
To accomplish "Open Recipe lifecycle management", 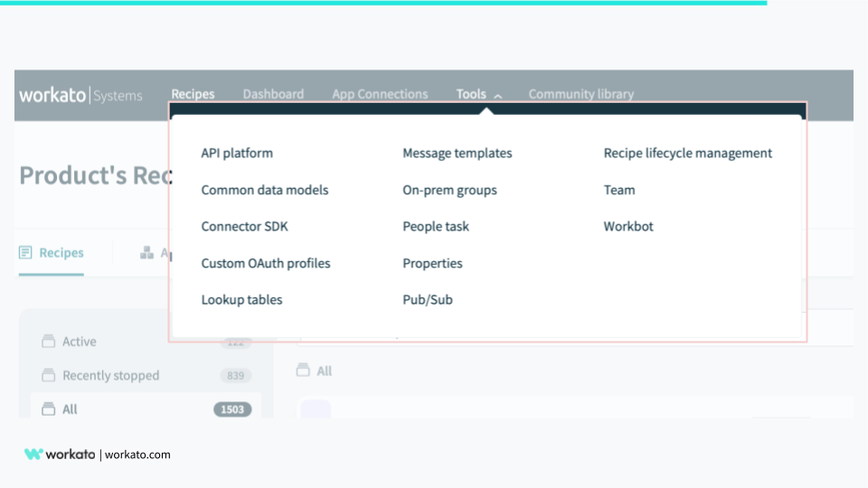I will click(687, 154).
